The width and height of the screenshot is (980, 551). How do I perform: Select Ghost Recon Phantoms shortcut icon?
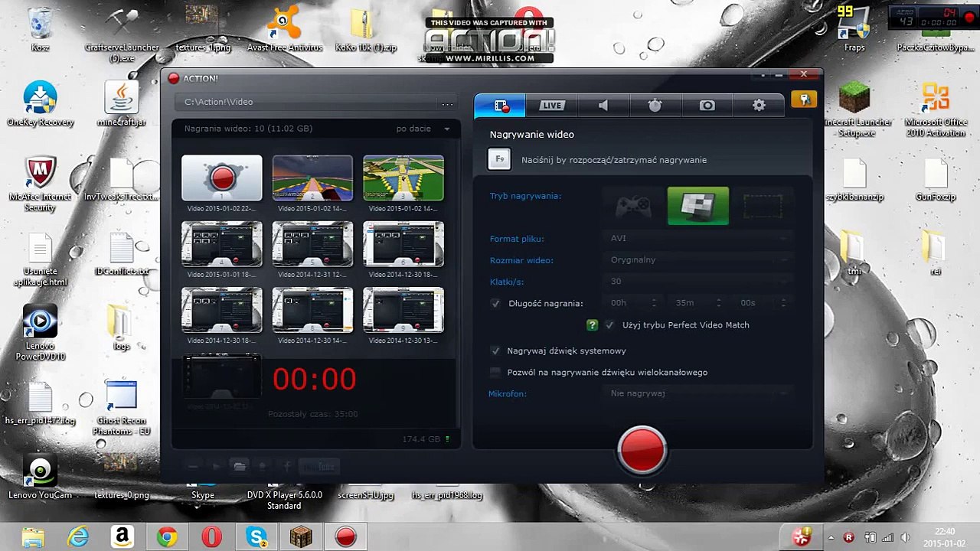pos(122,408)
